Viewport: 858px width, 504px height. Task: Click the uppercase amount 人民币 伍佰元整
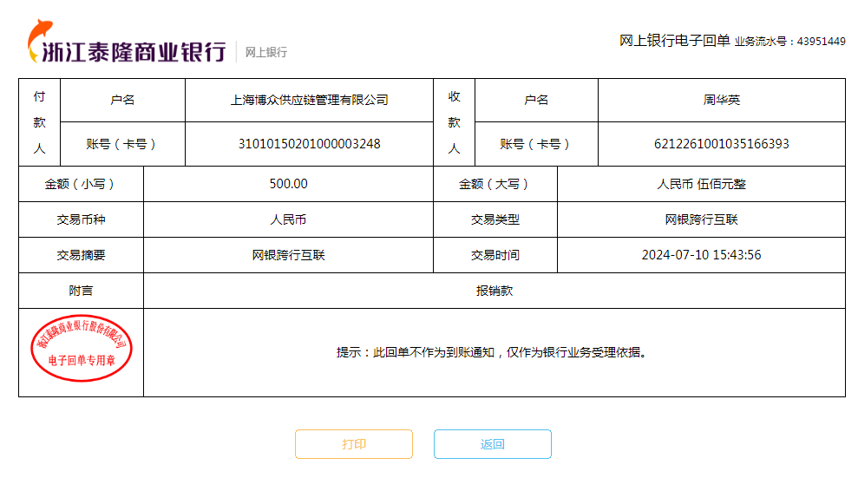[701, 184]
